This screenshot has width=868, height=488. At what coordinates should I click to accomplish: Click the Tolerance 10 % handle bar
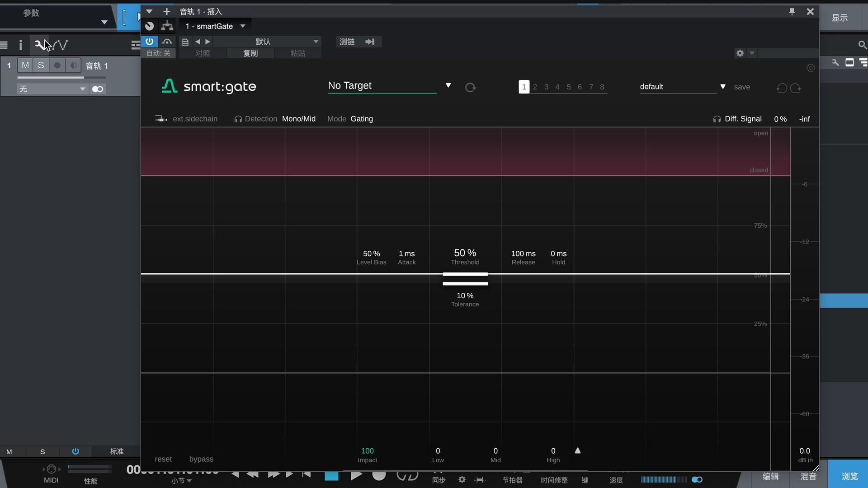click(x=465, y=284)
